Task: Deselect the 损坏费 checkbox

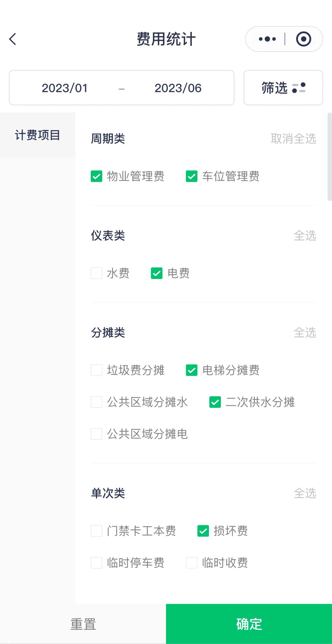Action: (203, 531)
